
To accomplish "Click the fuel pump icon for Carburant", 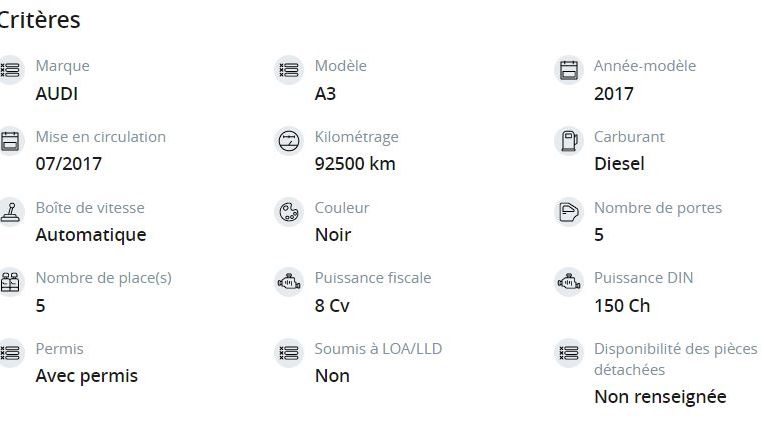I will [x=568, y=141].
